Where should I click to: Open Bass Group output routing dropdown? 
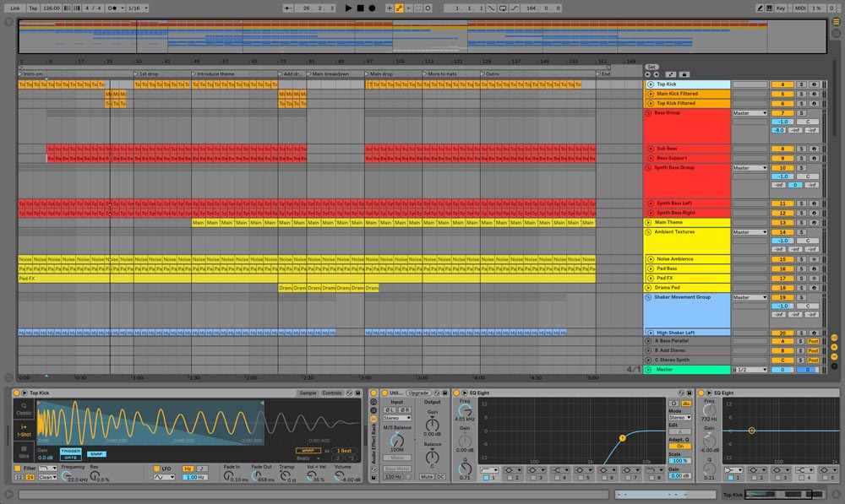click(x=750, y=113)
